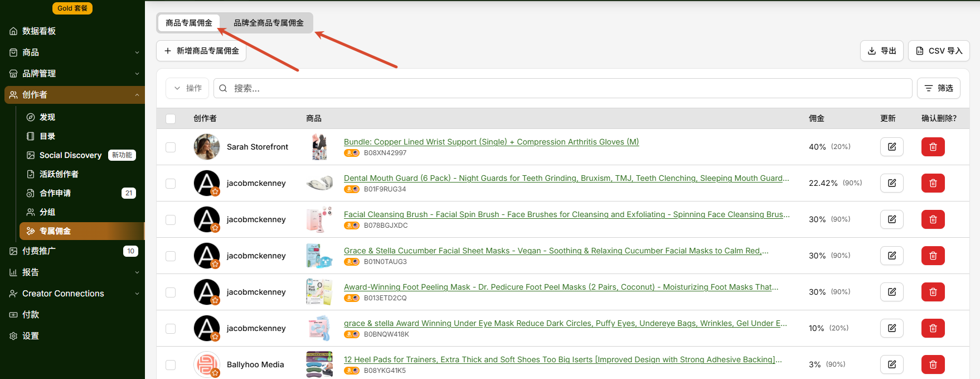Toggle the select-all header checkbox

click(x=171, y=118)
